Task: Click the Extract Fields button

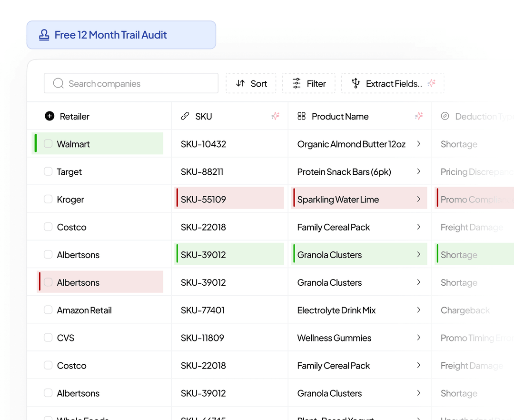Action: point(393,83)
